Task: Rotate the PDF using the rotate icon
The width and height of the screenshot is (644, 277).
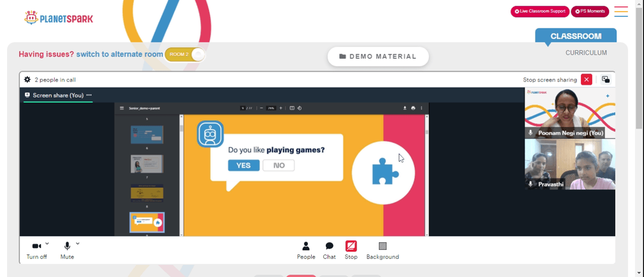Action: tap(299, 108)
